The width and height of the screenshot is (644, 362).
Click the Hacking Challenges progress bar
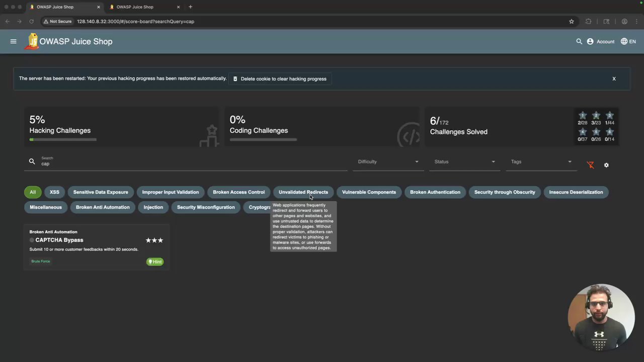tap(63, 139)
